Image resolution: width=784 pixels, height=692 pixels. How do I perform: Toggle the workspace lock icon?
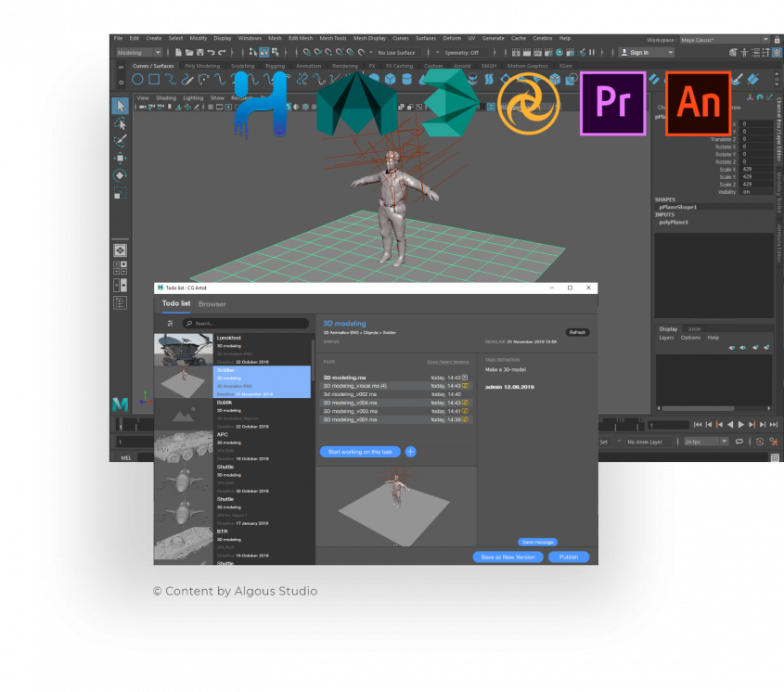pyautogui.click(x=778, y=41)
